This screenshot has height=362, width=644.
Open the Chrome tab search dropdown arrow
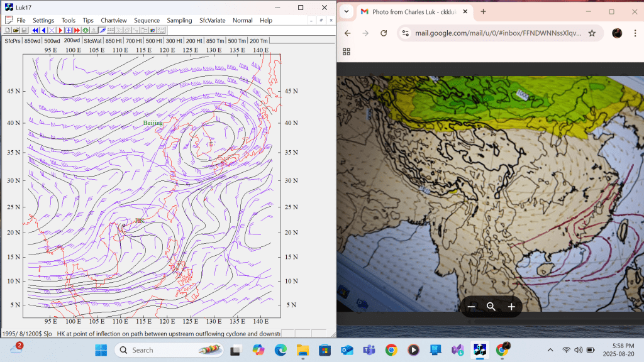347,11
